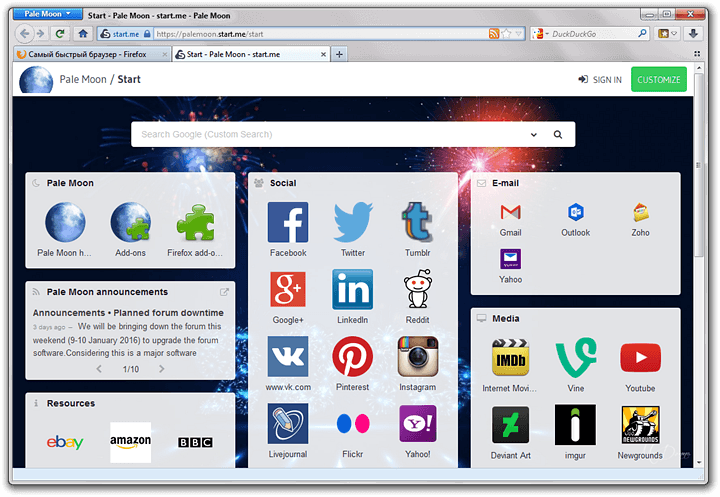Open the Firefox add-ons green puzzle icon
This screenshot has height=497, width=720.
(196, 222)
